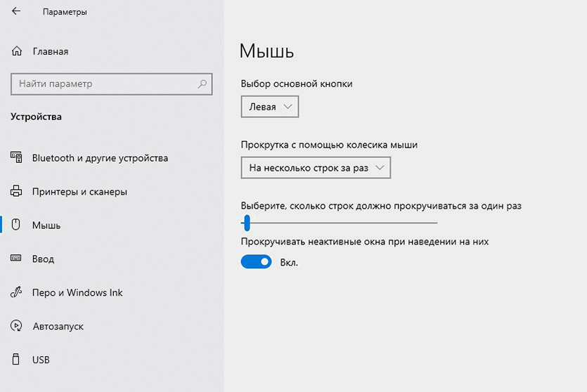Image resolution: width=587 pixels, height=392 pixels.
Task: Select Принтеры и сканеры menu item
Action: (x=79, y=192)
